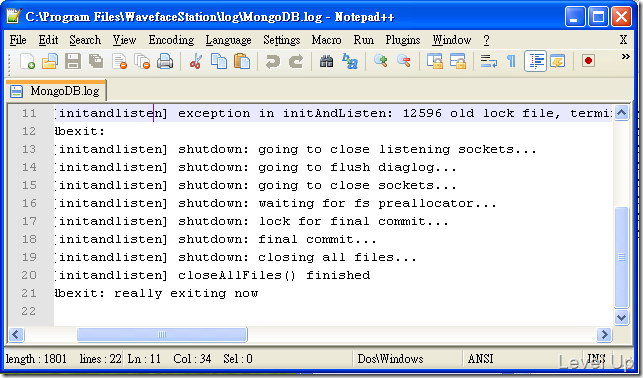This screenshot has width=643, height=378.
Task: Zoom out with the magnifier minus icon
Action: click(404, 61)
